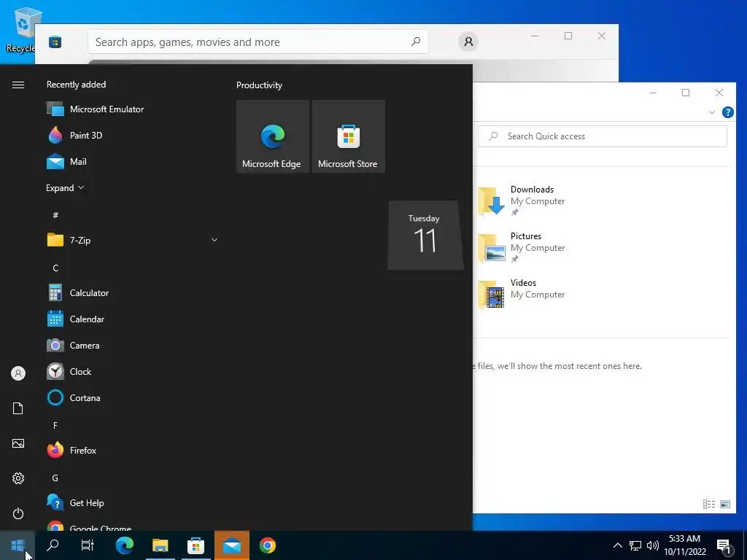
Task: Open Microsoft Emulator from Recently added
Action: pos(132,109)
